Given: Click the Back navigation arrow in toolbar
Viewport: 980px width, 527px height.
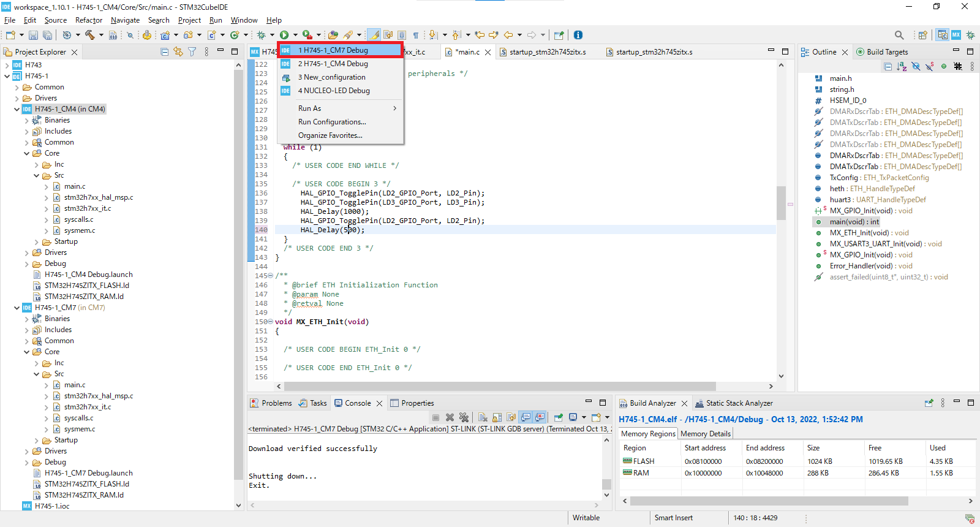Looking at the screenshot, I should [x=508, y=35].
